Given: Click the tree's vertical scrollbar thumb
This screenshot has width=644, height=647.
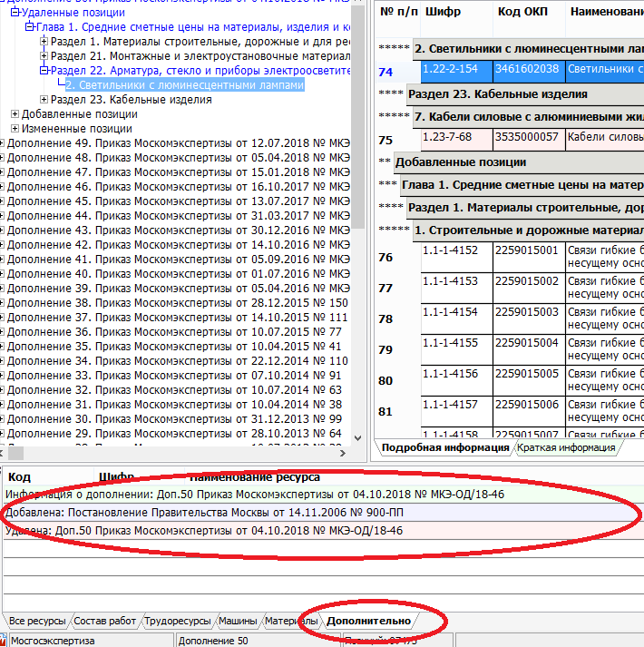Looking at the screenshot, I should tap(358, 116).
